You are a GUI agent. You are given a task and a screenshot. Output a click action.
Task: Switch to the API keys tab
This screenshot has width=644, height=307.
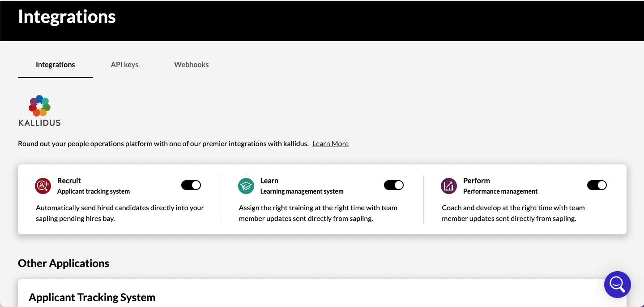[x=124, y=65]
